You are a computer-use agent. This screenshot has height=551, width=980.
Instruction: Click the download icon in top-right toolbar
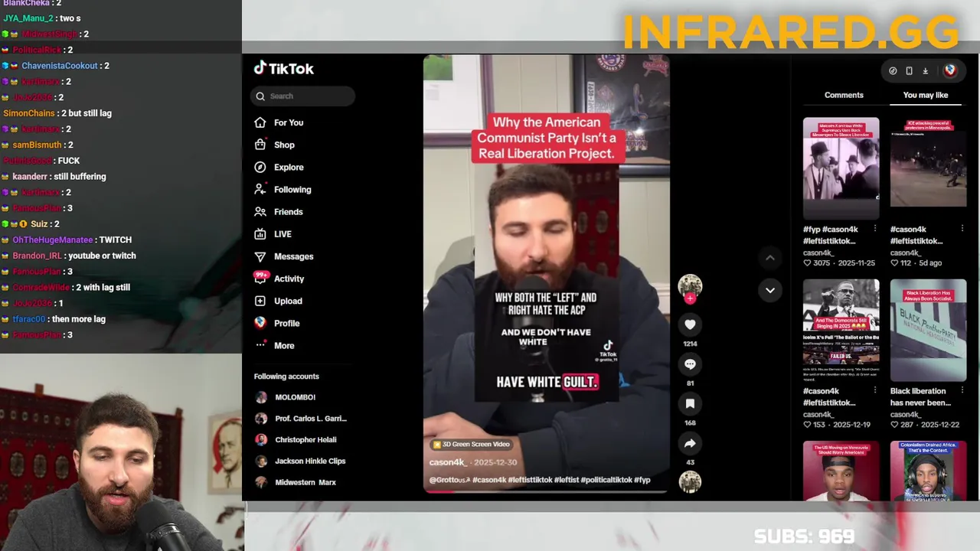tap(925, 70)
